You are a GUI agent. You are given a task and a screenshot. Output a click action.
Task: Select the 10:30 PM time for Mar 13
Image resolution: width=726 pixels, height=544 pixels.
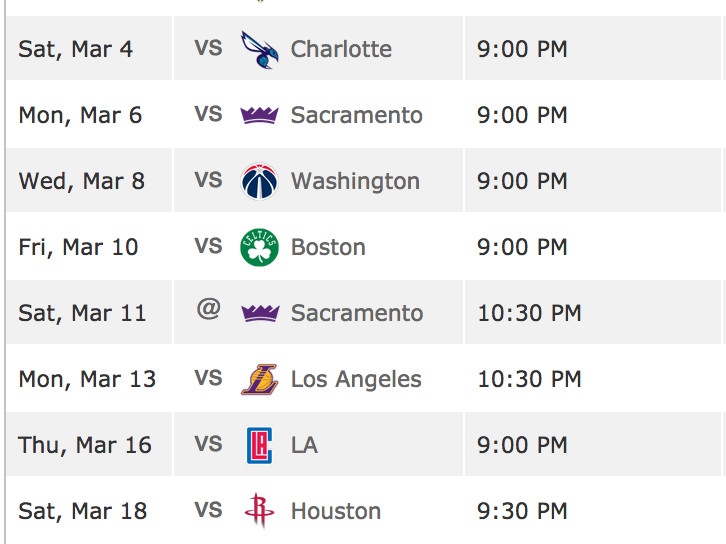coord(529,379)
